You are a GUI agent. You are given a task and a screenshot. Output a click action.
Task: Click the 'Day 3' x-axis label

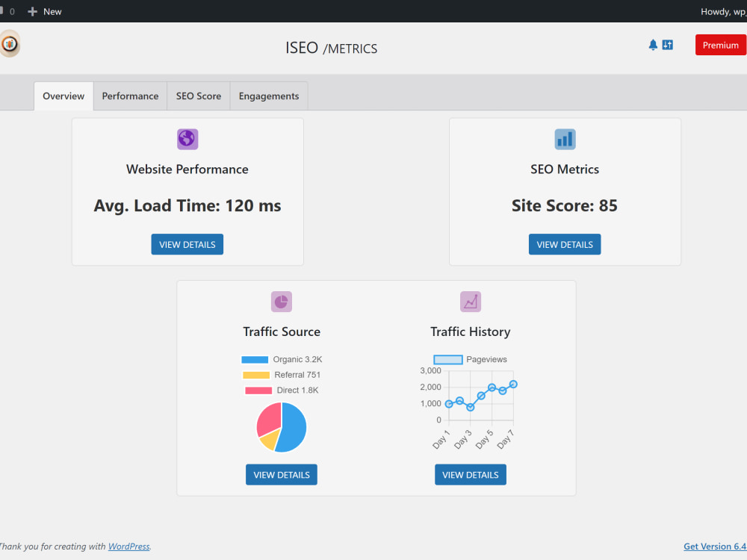[x=462, y=440]
